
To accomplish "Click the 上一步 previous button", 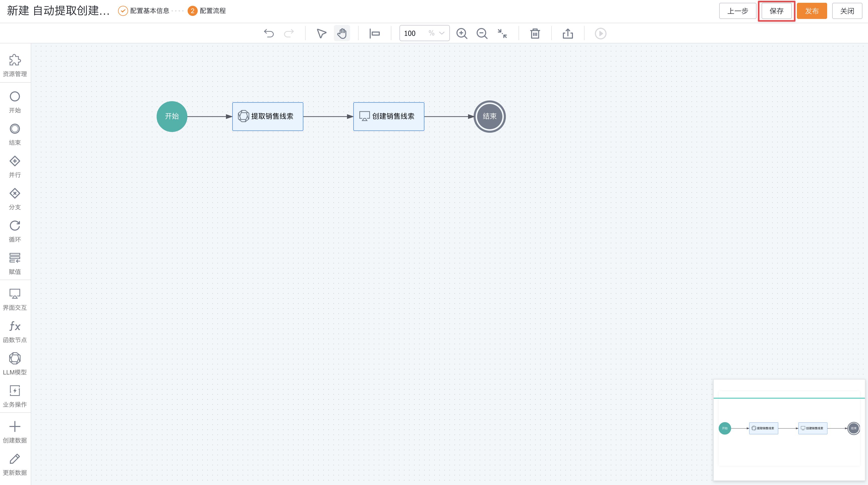I will pos(737,11).
